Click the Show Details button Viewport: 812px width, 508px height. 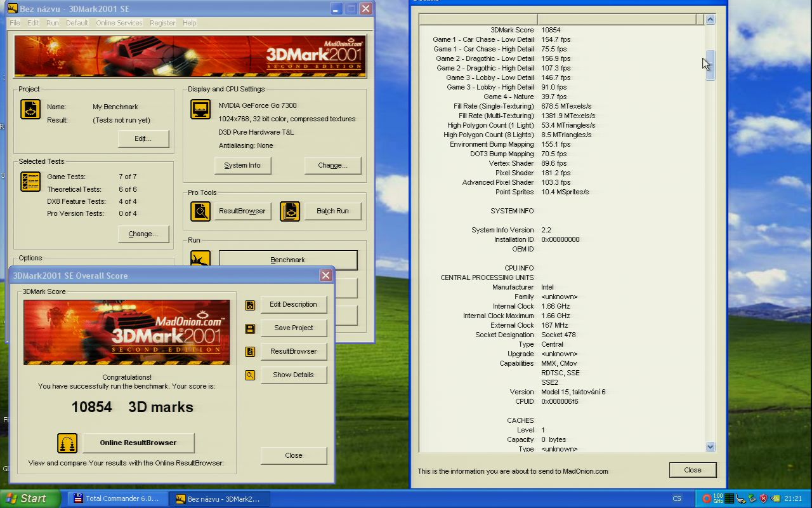point(294,375)
